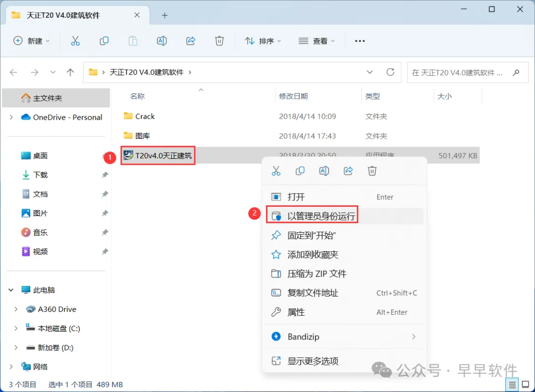
Task: Sort by the 修改日期 column header
Action: click(x=293, y=97)
